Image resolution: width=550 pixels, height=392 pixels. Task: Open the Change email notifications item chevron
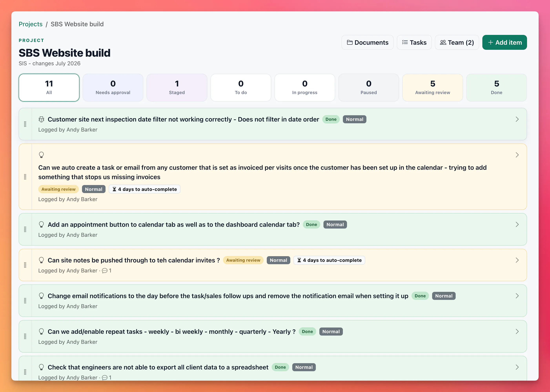pyautogui.click(x=517, y=296)
